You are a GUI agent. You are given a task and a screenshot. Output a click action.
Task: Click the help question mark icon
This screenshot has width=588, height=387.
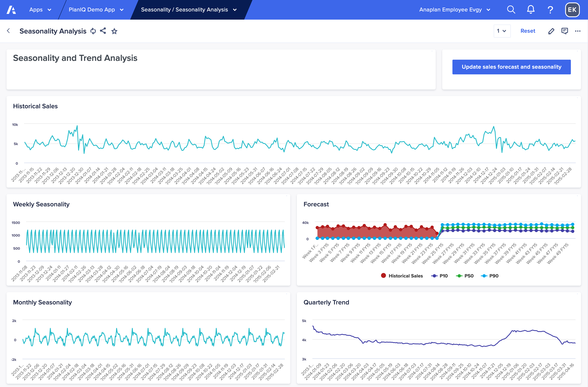click(x=550, y=10)
